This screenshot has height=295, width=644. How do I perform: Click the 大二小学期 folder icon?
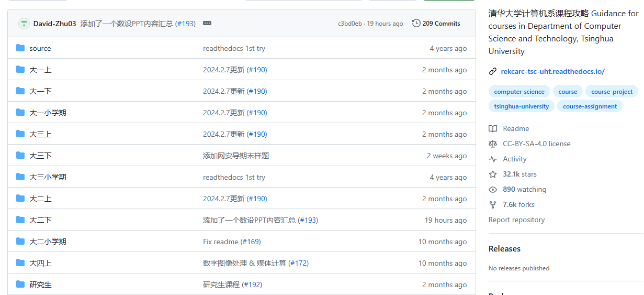pos(20,242)
